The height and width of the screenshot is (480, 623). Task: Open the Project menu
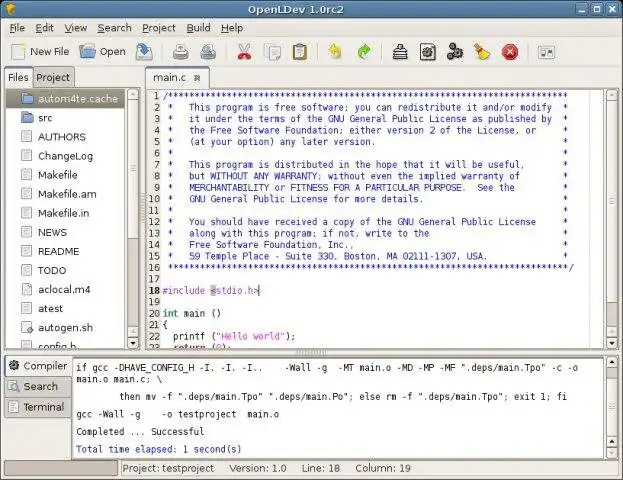click(159, 28)
